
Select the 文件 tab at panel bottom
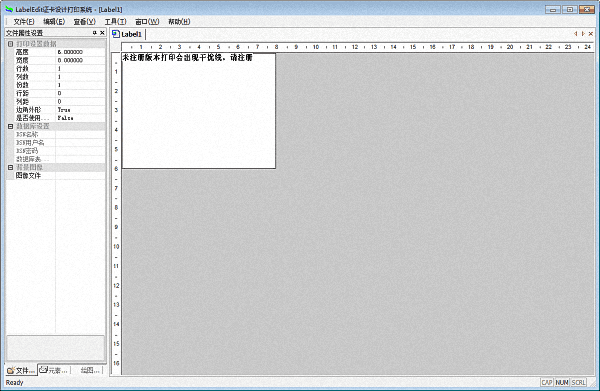(21, 370)
